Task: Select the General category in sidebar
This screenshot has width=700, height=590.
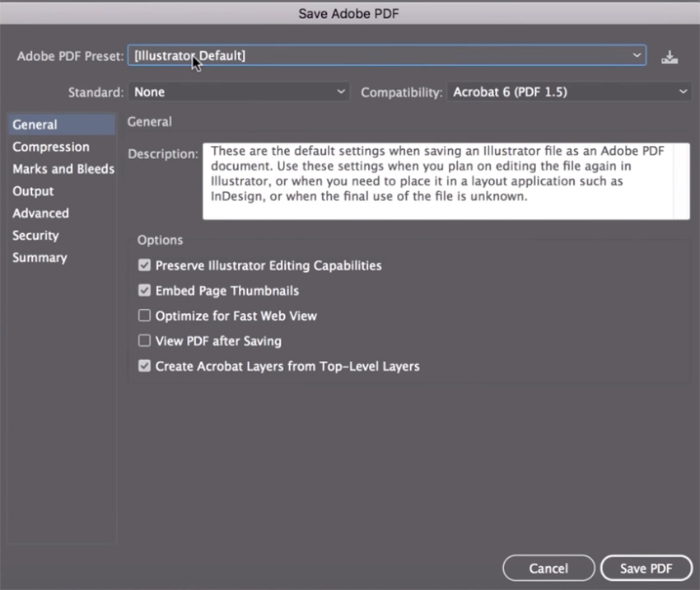Action: pyautogui.click(x=35, y=124)
